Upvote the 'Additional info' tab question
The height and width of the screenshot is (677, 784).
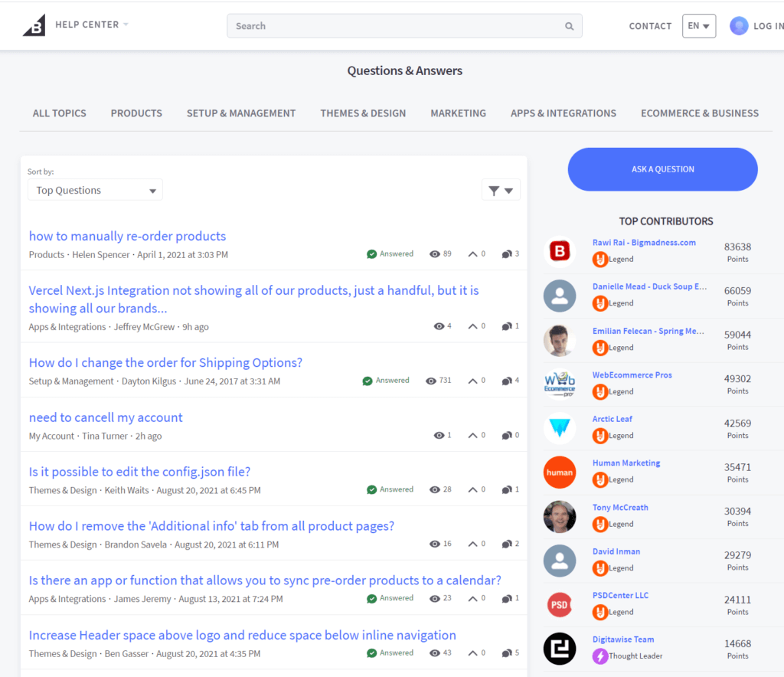tap(472, 544)
